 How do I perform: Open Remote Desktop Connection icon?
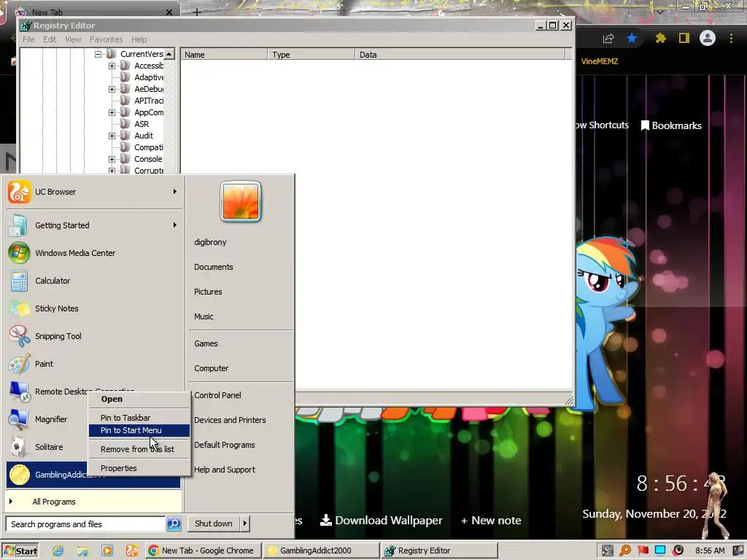point(19,392)
